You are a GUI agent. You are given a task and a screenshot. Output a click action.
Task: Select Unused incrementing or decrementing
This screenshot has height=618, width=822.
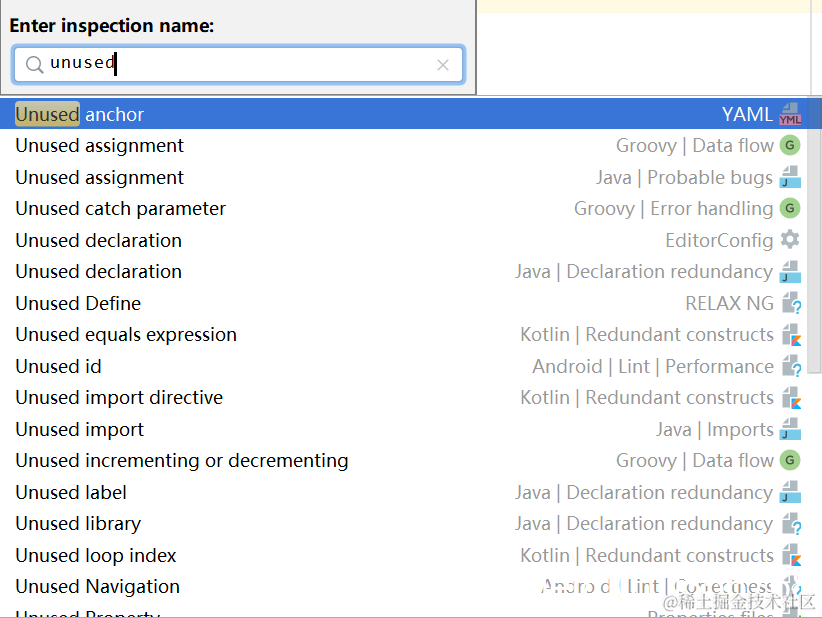tap(182, 461)
